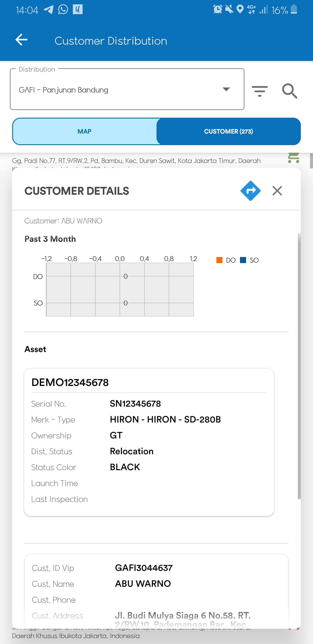
Task: Click the SO value 0 on chart
Action: pyautogui.click(x=126, y=303)
